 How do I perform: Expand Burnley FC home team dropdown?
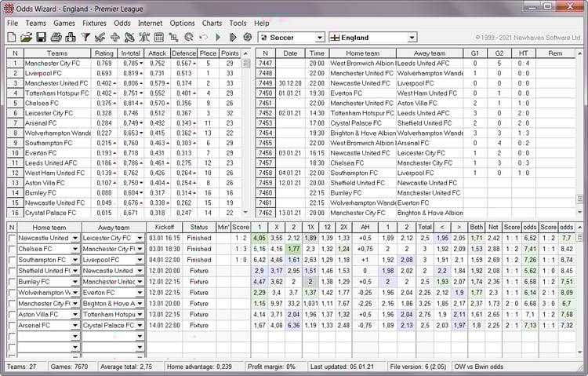pos(75,282)
